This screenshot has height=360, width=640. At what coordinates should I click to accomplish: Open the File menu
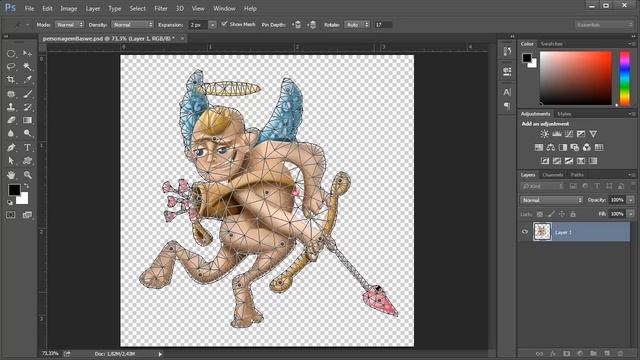click(29, 8)
